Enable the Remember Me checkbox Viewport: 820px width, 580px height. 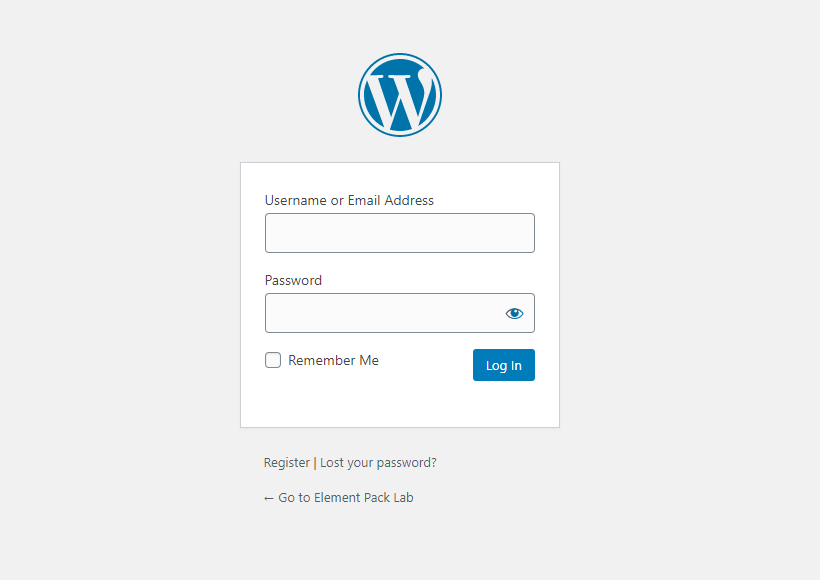(x=273, y=360)
